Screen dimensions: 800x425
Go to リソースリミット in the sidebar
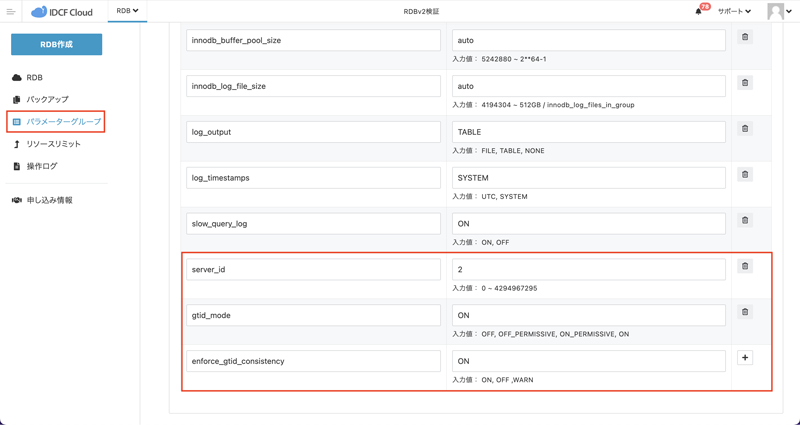pos(53,144)
